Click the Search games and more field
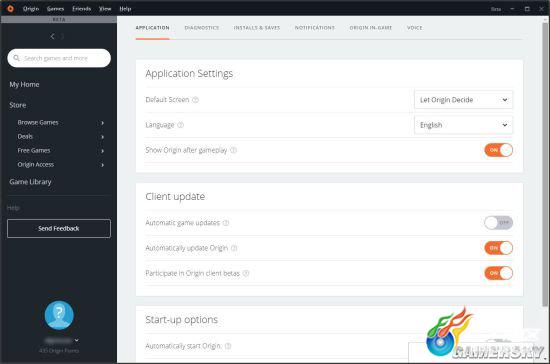Screen dimensions: 550x364 click(59, 58)
